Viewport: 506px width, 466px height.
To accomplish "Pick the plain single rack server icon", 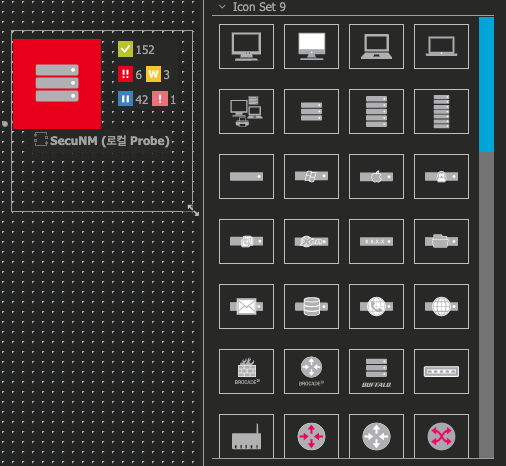I will coord(246,177).
